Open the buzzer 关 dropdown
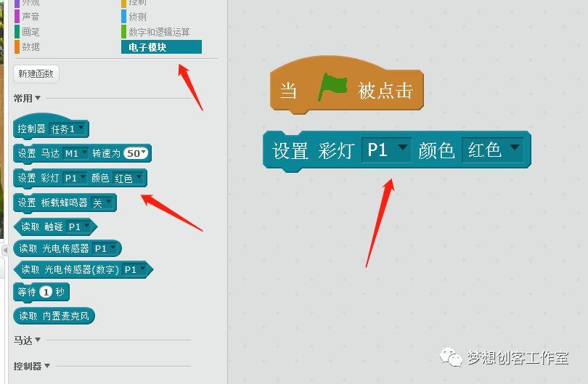This screenshot has height=384, width=588. 102,203
